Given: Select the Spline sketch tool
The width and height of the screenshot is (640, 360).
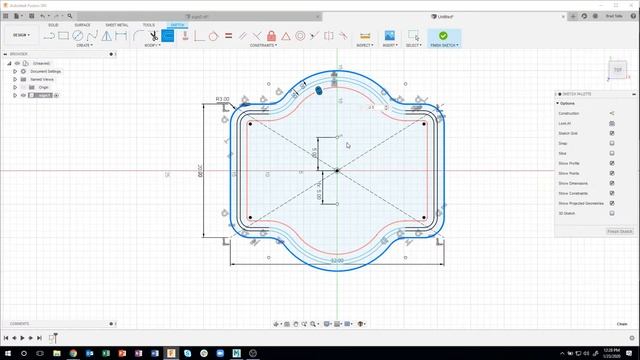Looking at the screenshot, I should pos(92,36).
